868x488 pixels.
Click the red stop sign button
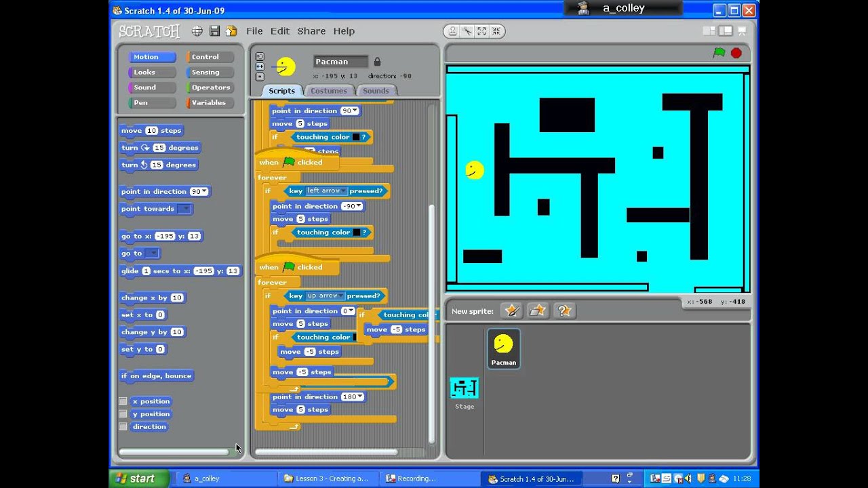coord(736,53)
